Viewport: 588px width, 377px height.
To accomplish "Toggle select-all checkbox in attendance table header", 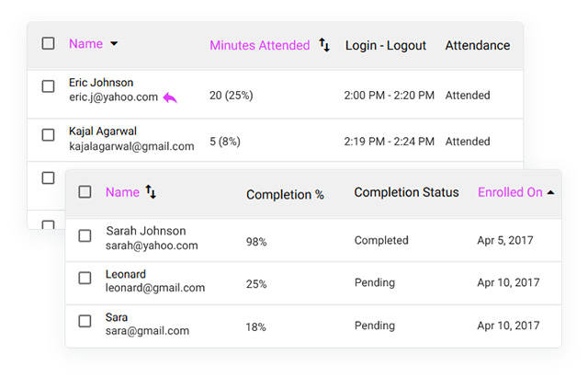I will (x=49, y=43).
